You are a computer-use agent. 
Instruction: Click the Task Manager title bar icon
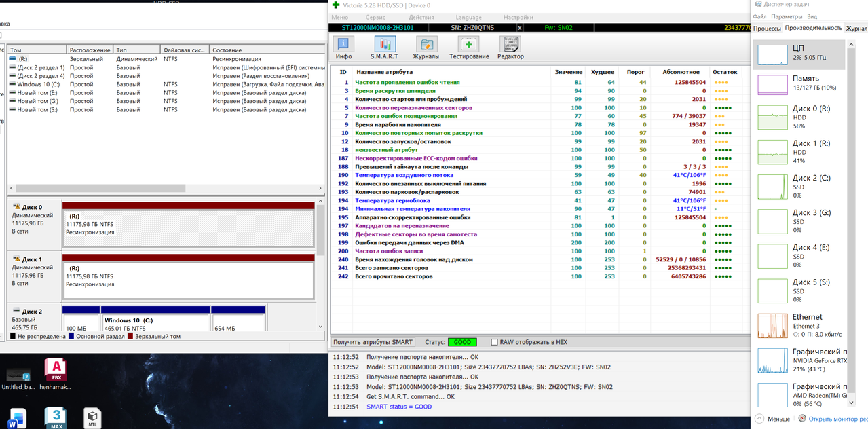coord(758,4)
